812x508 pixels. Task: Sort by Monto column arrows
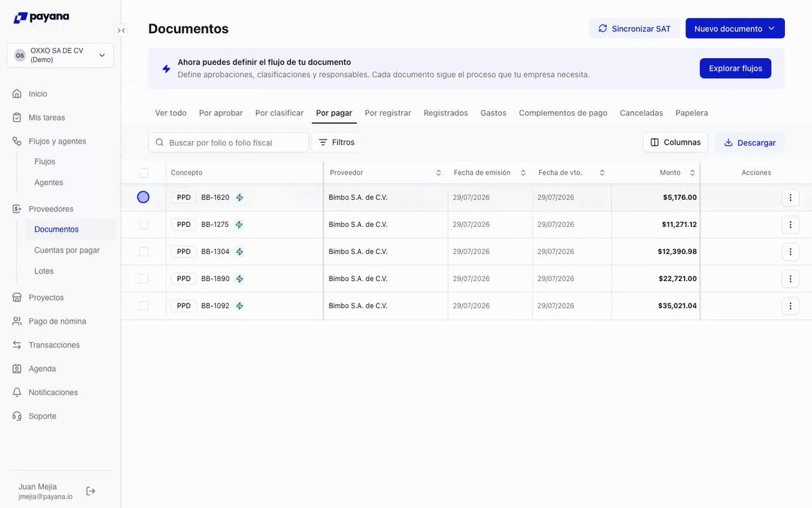tap(692, 173)
